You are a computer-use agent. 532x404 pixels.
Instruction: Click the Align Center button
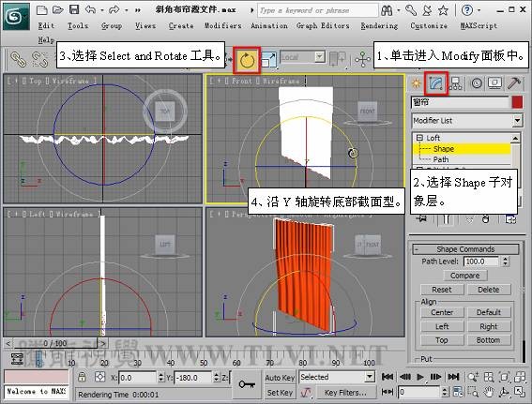click(442, 312)
